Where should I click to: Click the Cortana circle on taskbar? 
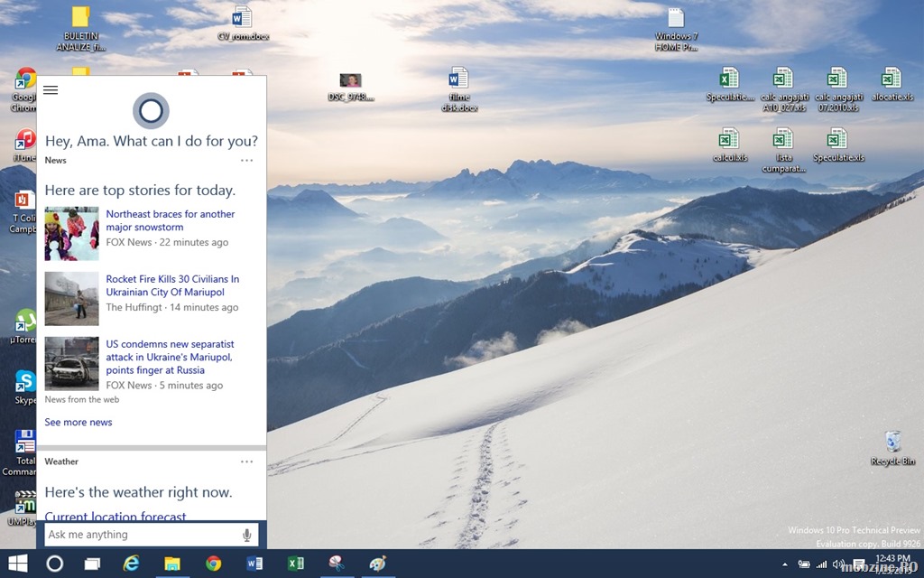(x=54, y=564)
